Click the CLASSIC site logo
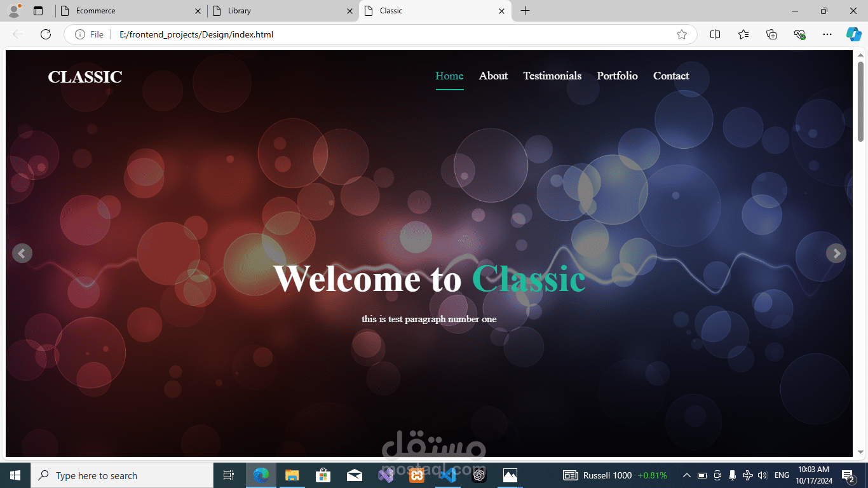868x488 pixels. pos(85,77)
